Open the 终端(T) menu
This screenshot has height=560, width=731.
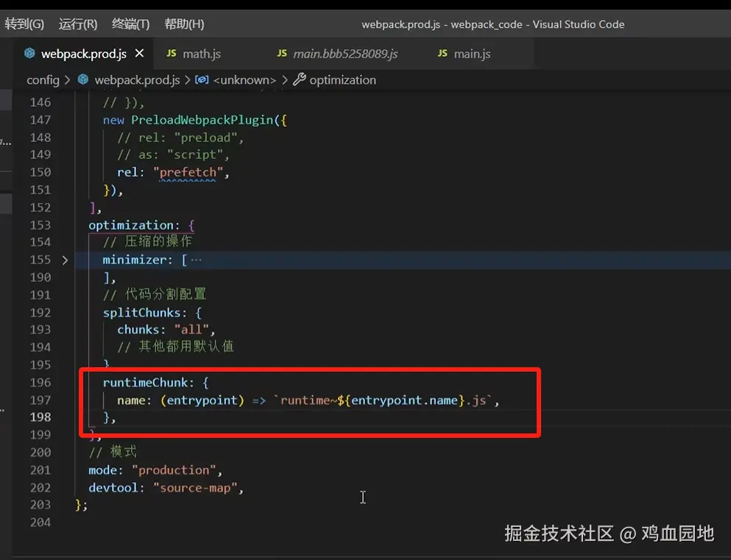pos(130,24)
